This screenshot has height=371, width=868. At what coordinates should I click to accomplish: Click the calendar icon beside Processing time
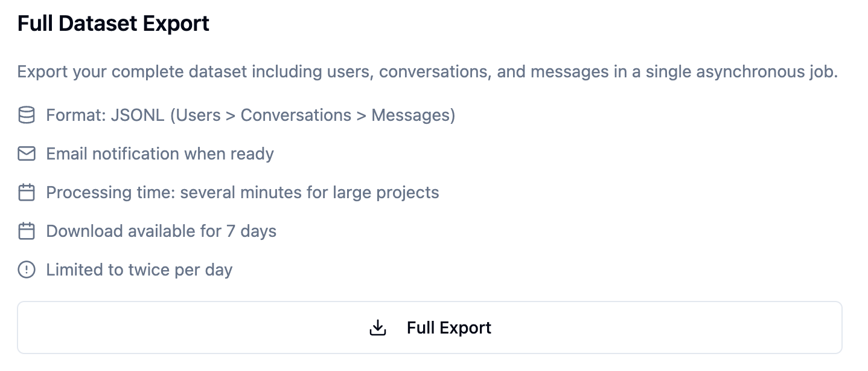27,193
